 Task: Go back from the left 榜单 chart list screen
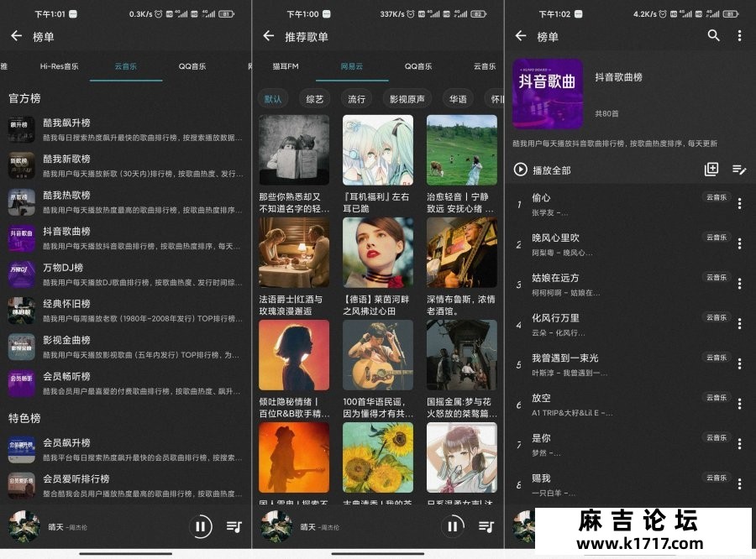[17, 35]
